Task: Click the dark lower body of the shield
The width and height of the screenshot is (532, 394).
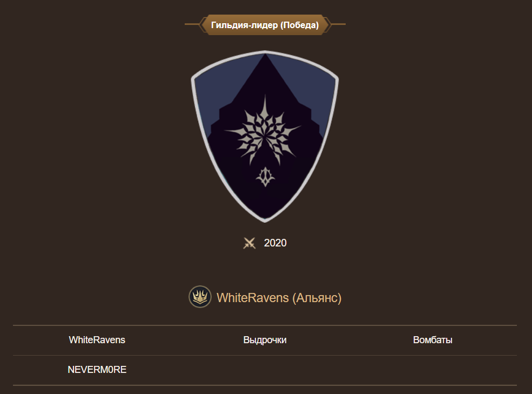Action: [265, 201]
